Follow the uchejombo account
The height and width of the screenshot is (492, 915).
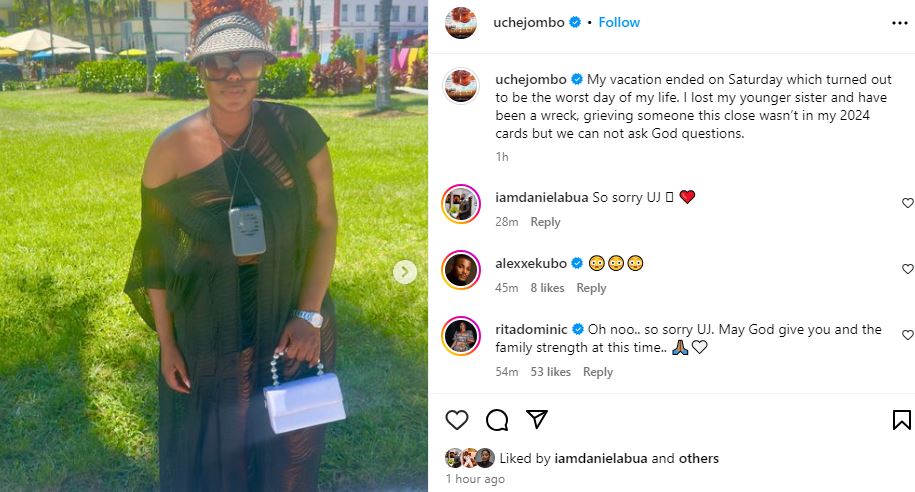[x=619, y=22]
